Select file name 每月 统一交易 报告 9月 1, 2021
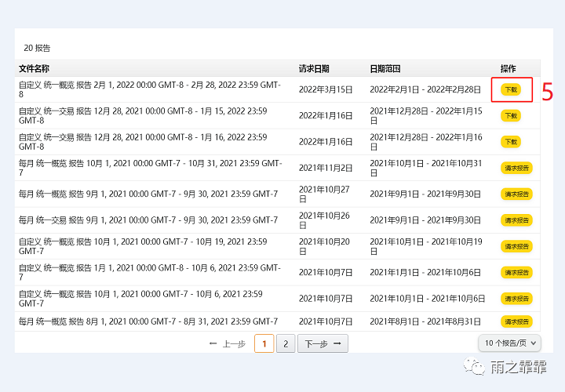 coord(148,220)
